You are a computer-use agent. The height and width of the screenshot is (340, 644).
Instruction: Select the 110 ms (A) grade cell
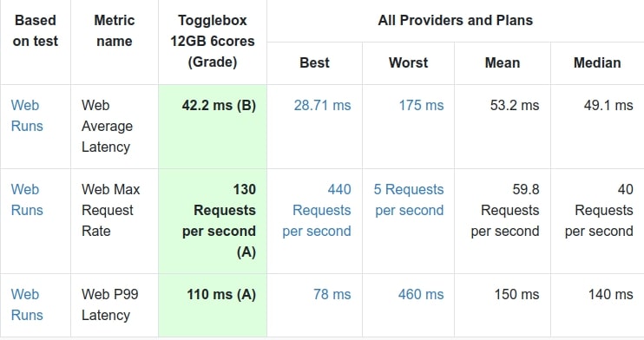coord(213,305)
